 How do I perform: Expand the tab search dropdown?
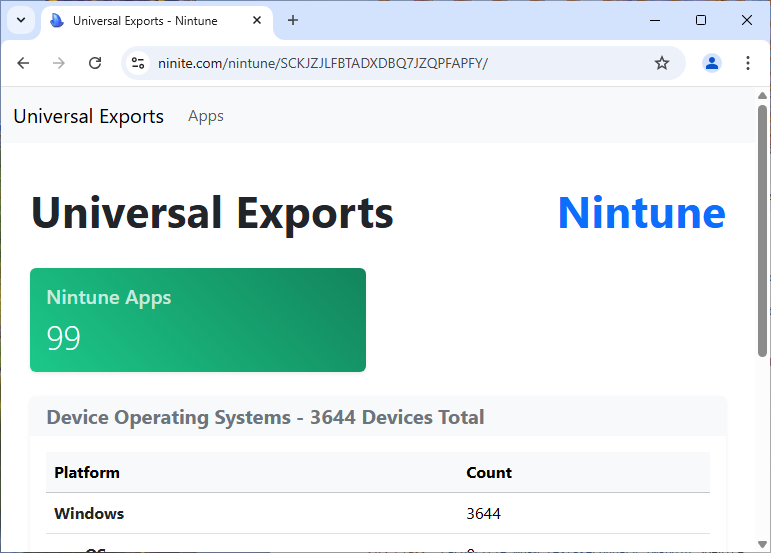point(20,20)
